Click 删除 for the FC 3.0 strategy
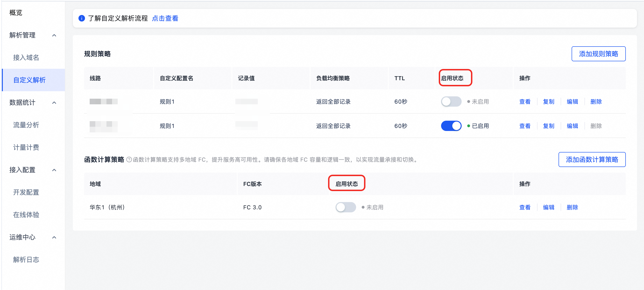Screen dimensions: 644x290 tap(572, 207)
